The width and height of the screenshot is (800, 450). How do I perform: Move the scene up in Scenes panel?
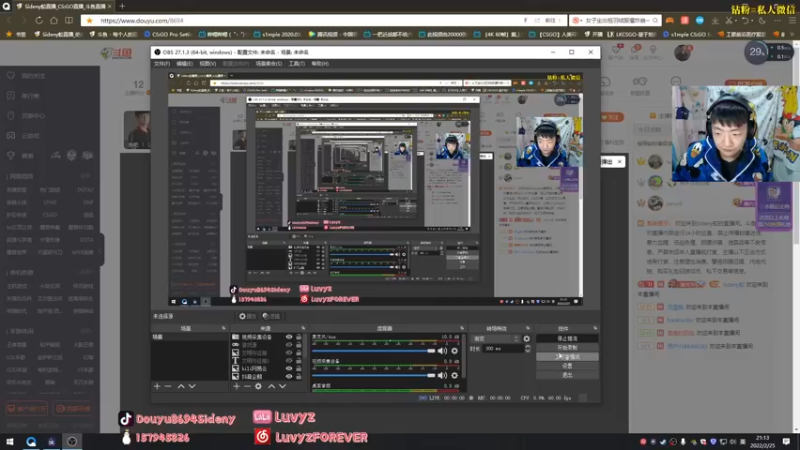click(181, 386)
